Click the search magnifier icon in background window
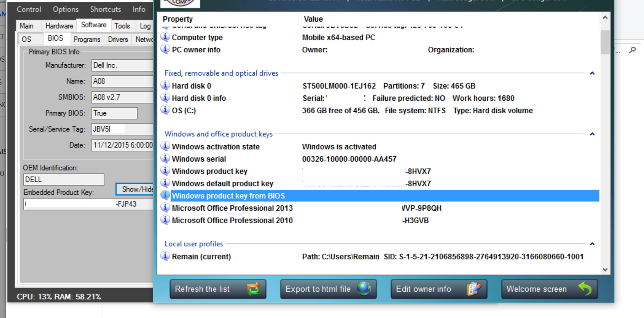Image resolution: width=644 pixels, height=318 pixels. pyautogui.click(x=633, y=50)
